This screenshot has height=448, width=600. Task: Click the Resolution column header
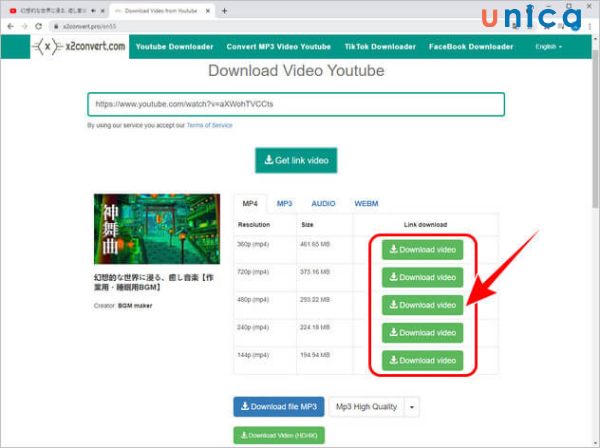coord(254,225)
